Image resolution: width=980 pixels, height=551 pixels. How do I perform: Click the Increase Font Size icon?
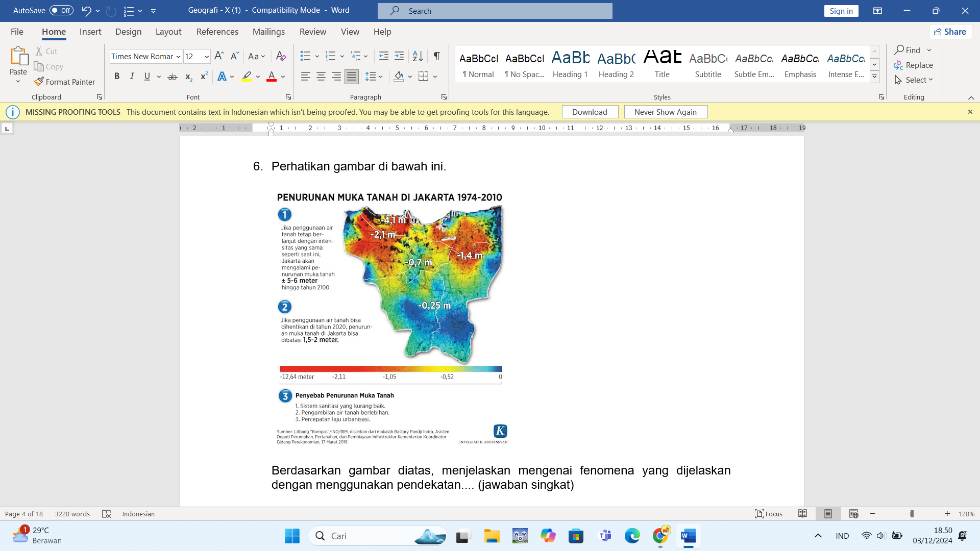219,56
